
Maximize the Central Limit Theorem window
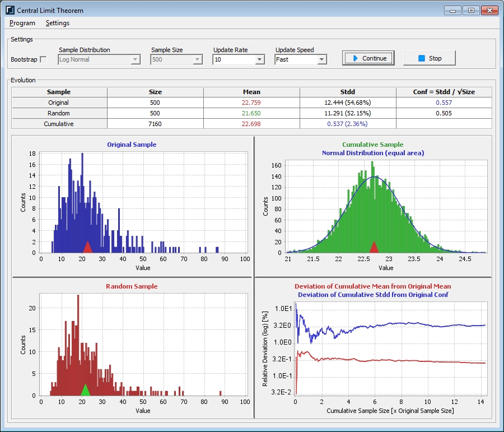471,11
